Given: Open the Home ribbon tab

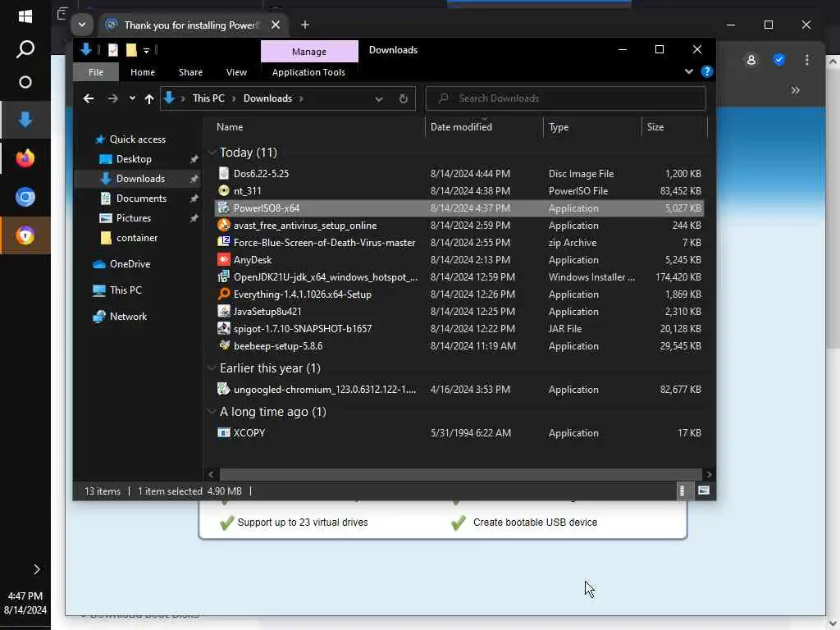Looking at the screenshot, I should (x=143, y=72).
